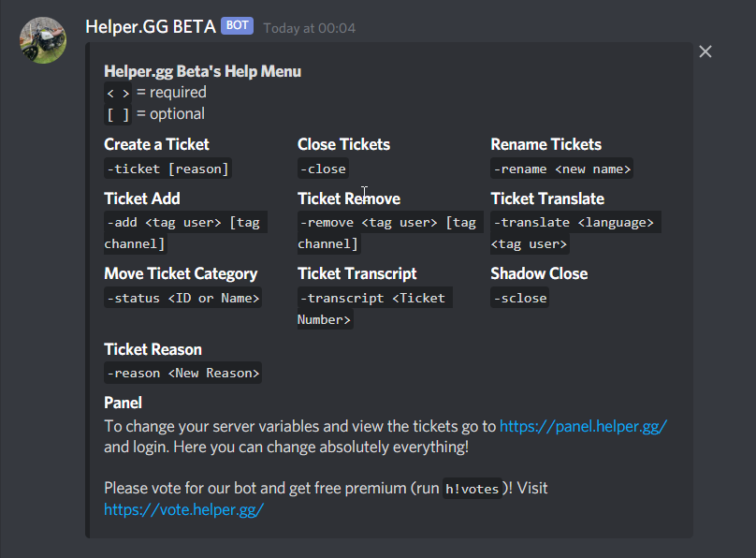756x558 pixels.
Task: Click the Ticket Transcript heading
Action: click(x=356, y=274)
